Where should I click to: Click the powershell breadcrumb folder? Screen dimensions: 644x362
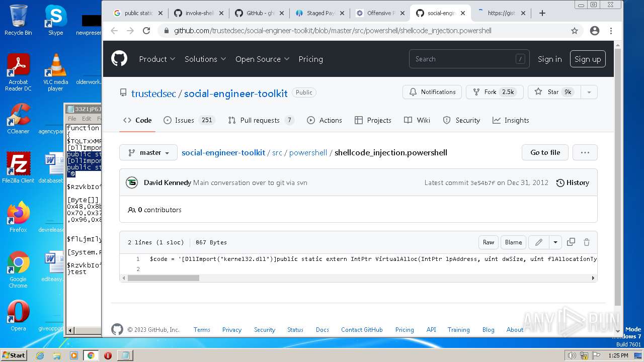click(x=308, y=152)
